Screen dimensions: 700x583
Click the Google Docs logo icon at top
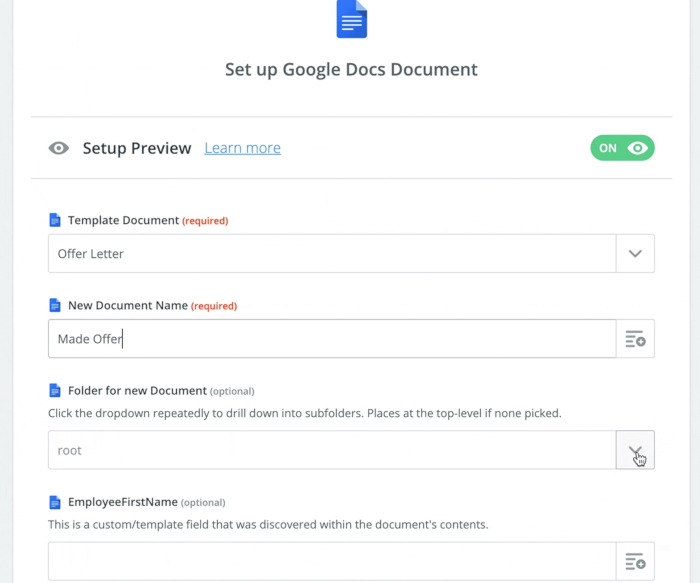pyautogui.click(x=351, y=19)
